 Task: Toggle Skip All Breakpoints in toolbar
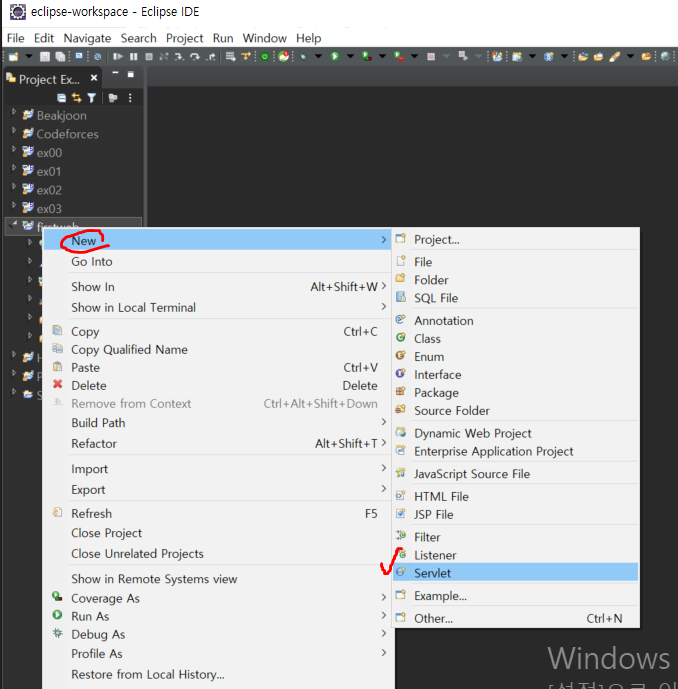(x=98, y=57)
